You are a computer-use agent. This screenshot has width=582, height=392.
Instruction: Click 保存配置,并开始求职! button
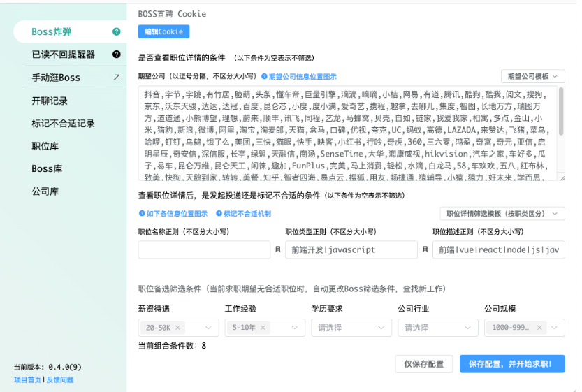pos(511,364)
